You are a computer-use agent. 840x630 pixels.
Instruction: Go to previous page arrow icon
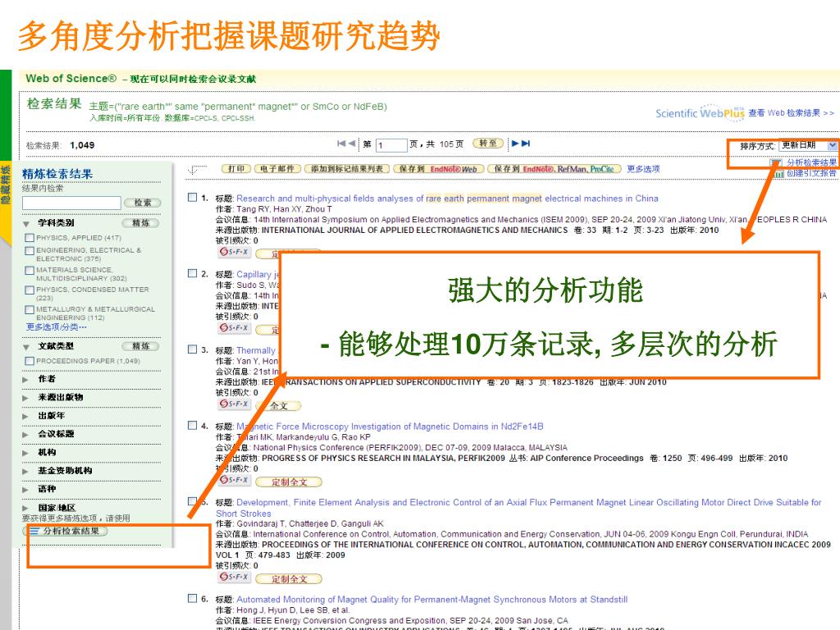(351, 144)
